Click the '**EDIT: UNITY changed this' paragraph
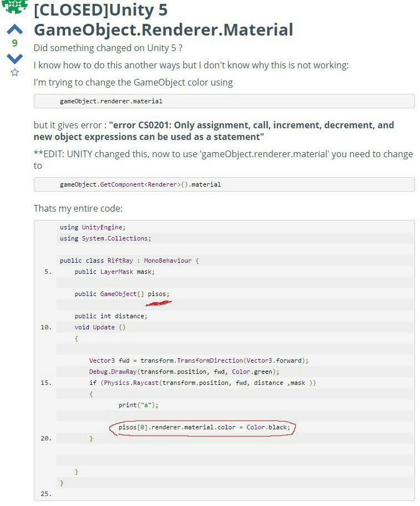420x506 pixels. click(223, 160)
